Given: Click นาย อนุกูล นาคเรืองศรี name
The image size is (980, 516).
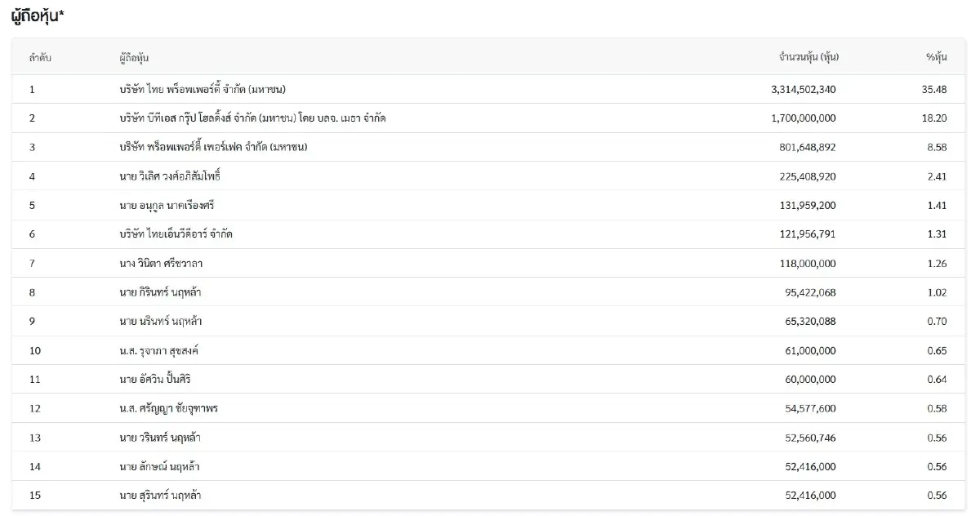Looking at the screenshot, I should click(167, 205).
